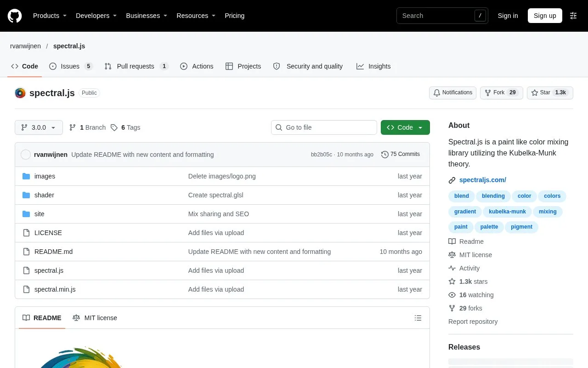Click the GitHub logo home icon

pyautogui.click(x=15, y=16)
